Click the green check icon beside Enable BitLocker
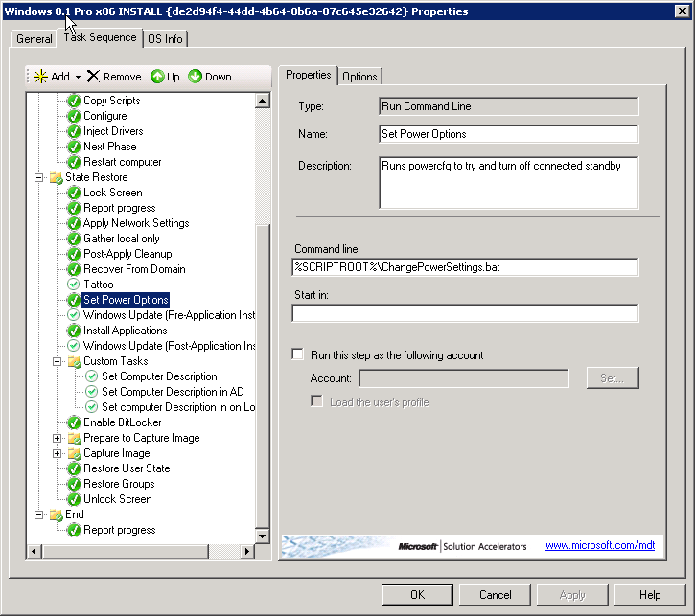The height and width of the screenshot is (616, 695). pyautogui.click(x=74, y=422)
